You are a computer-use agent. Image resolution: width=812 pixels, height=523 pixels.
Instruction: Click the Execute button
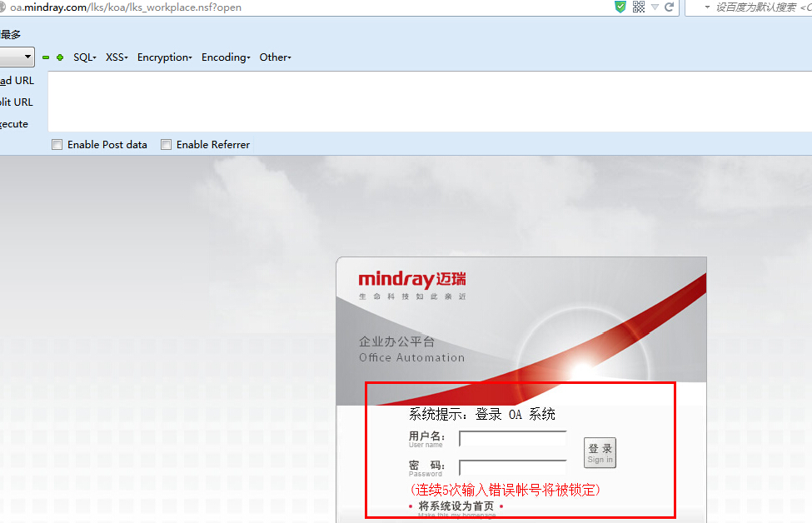tap(14, 124)
